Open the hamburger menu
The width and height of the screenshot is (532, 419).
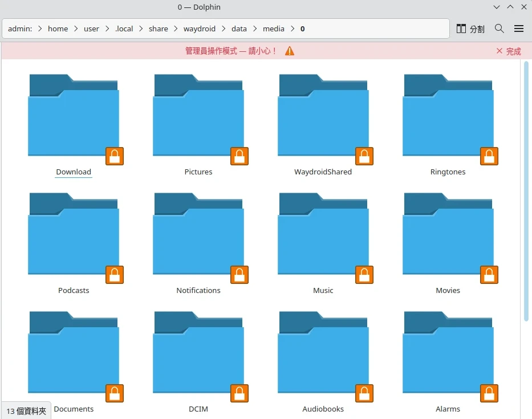[x=519, y=29]
